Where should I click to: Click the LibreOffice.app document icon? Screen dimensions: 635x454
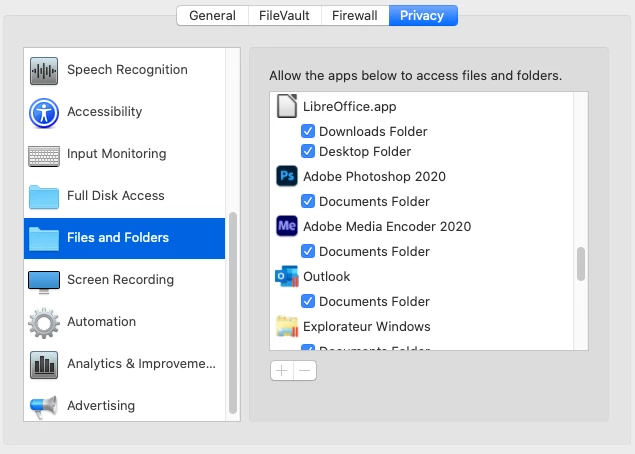(287, 106)
